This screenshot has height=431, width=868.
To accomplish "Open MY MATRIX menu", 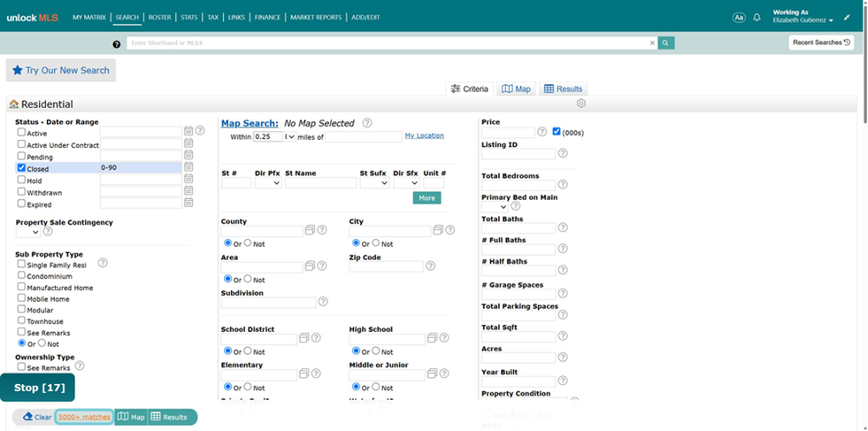I will click(x=89, y=18).
